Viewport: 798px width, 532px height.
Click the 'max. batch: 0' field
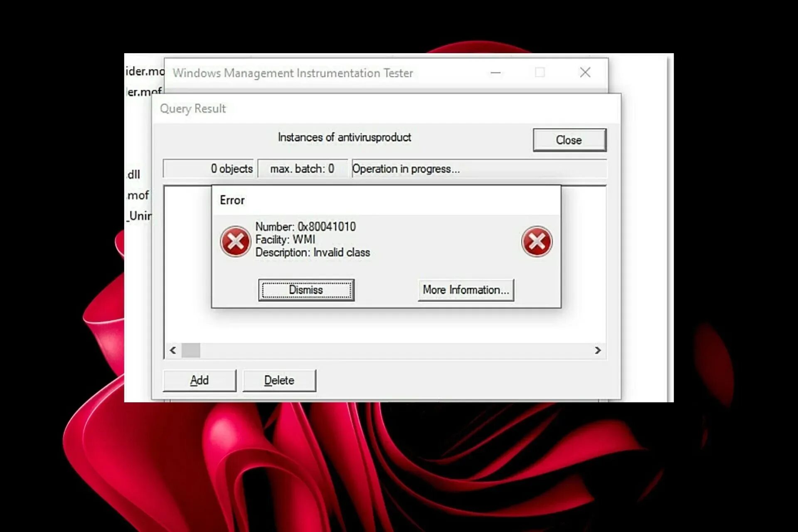point(302,169)
